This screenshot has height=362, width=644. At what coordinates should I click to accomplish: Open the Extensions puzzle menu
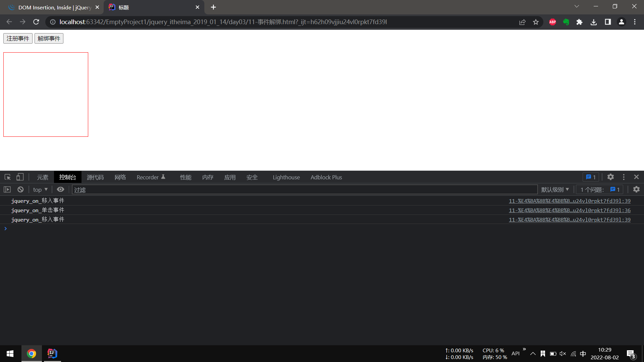point(579,22)
